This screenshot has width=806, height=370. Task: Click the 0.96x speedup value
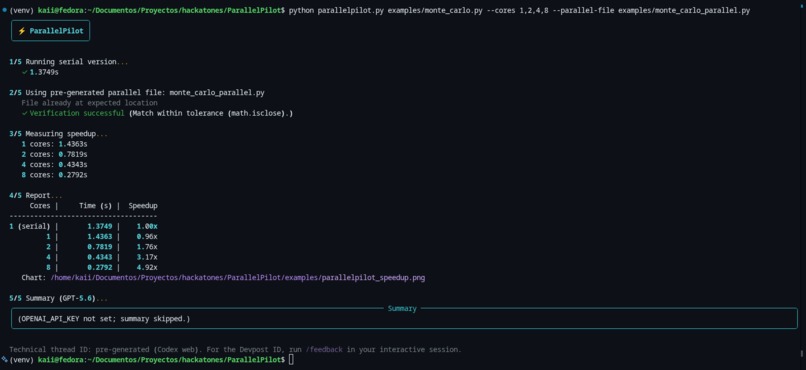tap(147, 236)
